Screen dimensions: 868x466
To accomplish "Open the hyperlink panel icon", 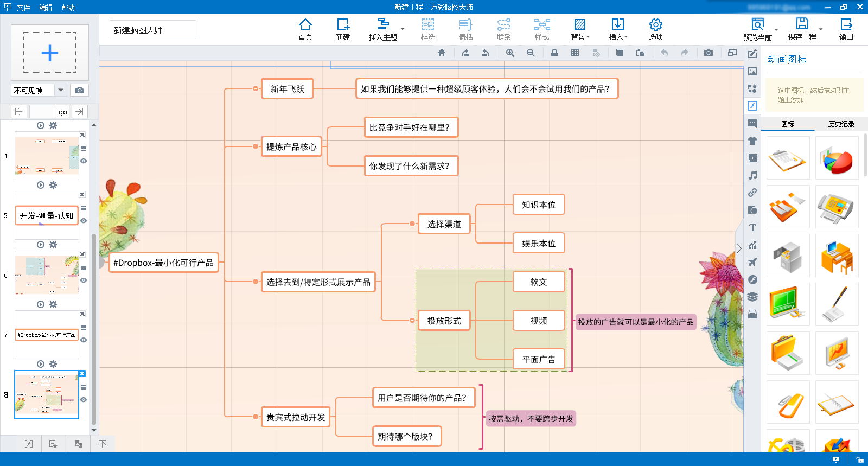I will coord(752,193).
